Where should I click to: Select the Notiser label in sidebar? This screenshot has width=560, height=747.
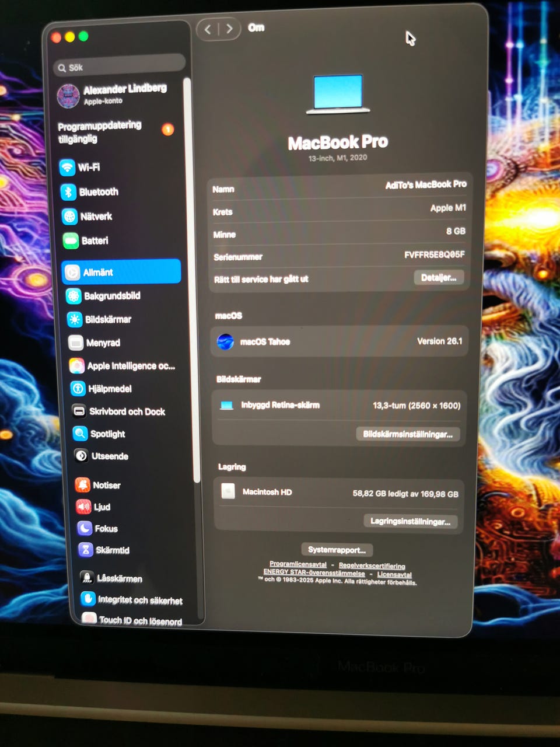coord(107,486)
